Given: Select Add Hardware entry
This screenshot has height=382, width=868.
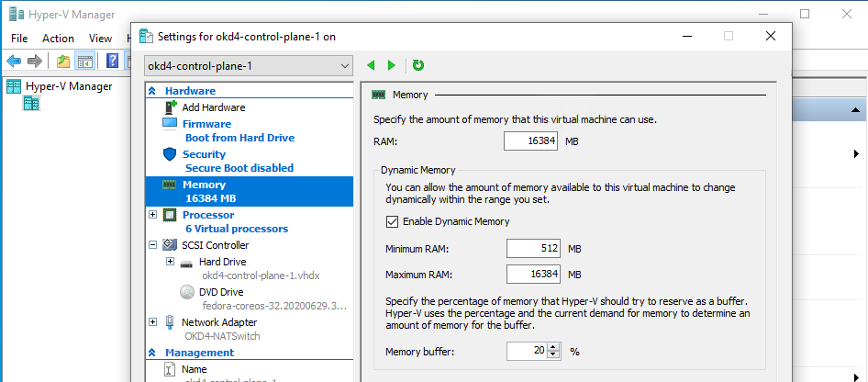Looking at the screenshot, I should tap(214, 107).
